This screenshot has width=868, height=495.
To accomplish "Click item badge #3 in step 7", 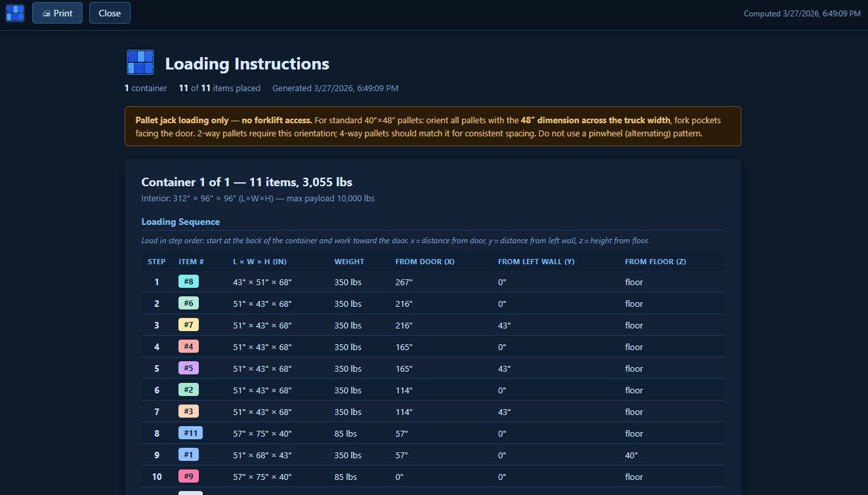I will pyautogui.click(x=188, y=411).
